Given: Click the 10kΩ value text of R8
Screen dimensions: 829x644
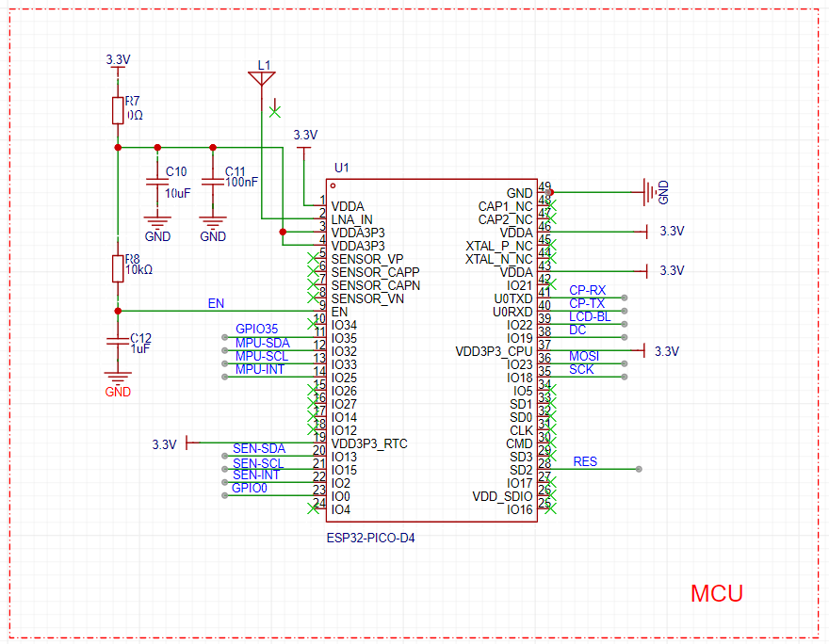Looking at the screenshot, I should tap(139, 269).
